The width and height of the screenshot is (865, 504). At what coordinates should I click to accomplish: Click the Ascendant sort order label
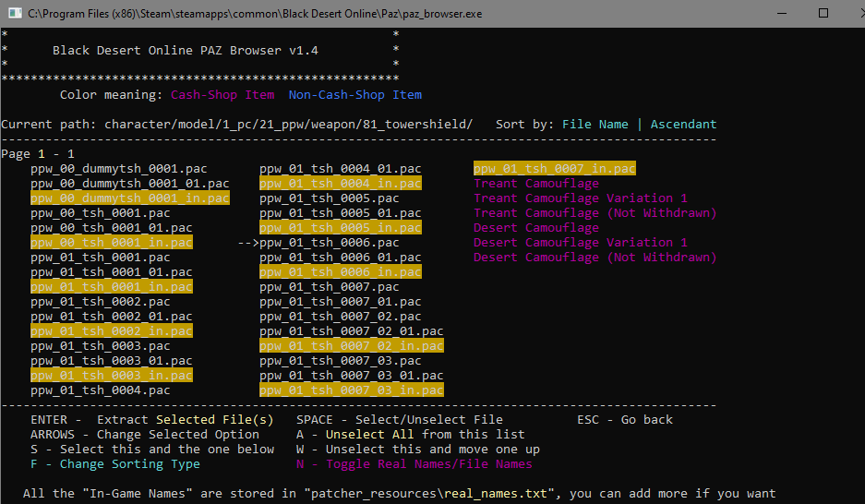(683, 125)
